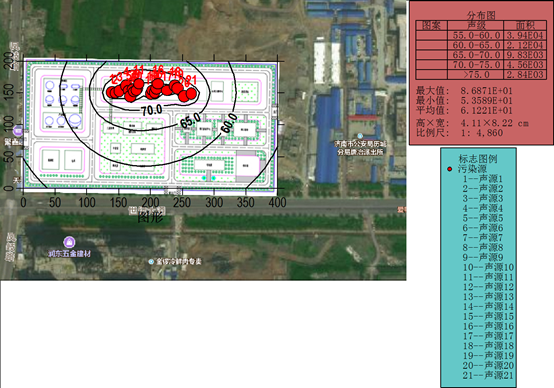Viewport: 554px width, 388px height.
Task: Click the 2.84E03 area value
Action: (x=525, y=75)
